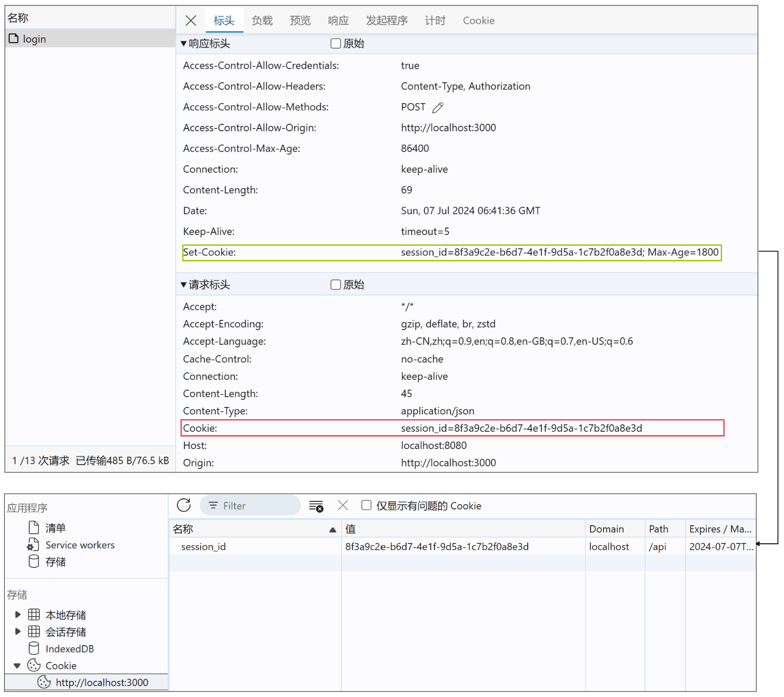Expand the 本地存储 tree node
Screen dimensions: 784x697
(18, 615)
